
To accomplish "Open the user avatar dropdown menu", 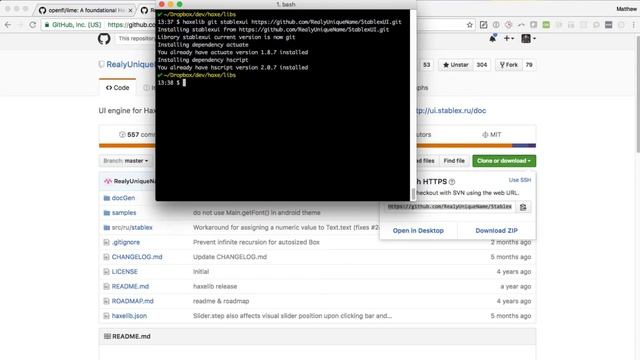I will click(528, 38).
